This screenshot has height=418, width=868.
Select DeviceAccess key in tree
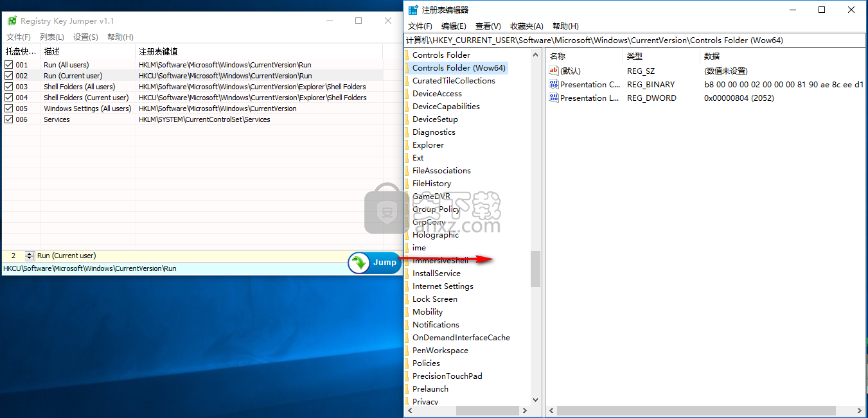437,94
